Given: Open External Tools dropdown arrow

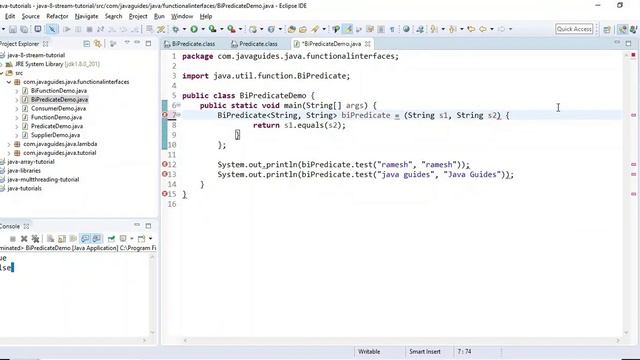Looking at the screenshot, I should (240, 29).
